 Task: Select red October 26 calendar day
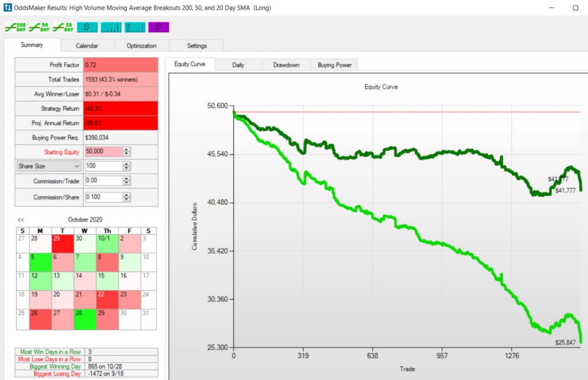tap(40, 319)
